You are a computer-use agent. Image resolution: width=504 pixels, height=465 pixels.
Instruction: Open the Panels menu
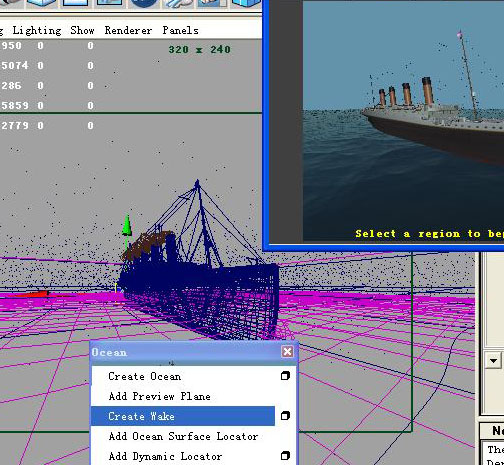click(x=180, y=31)
